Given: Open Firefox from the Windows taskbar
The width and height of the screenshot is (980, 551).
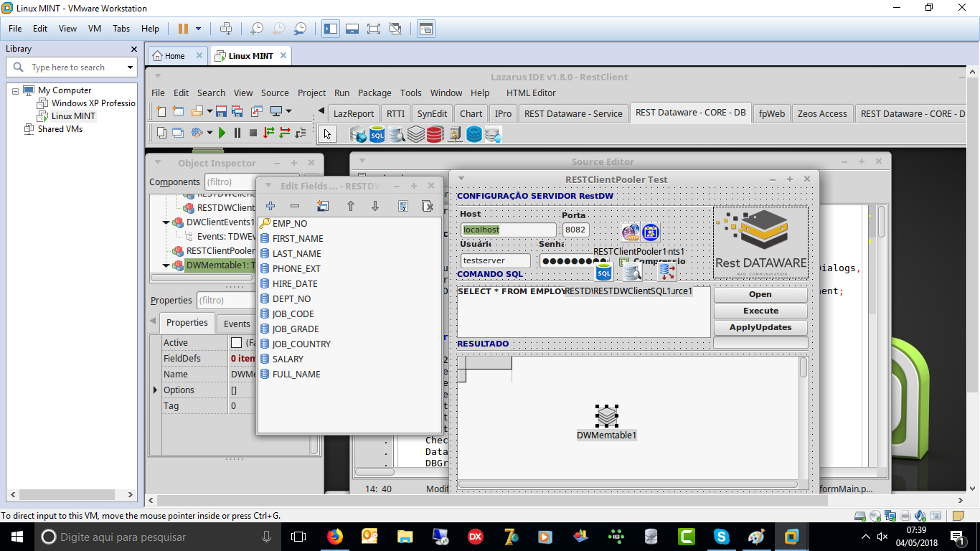Looking at the screenshot, I should click(335, 537).
